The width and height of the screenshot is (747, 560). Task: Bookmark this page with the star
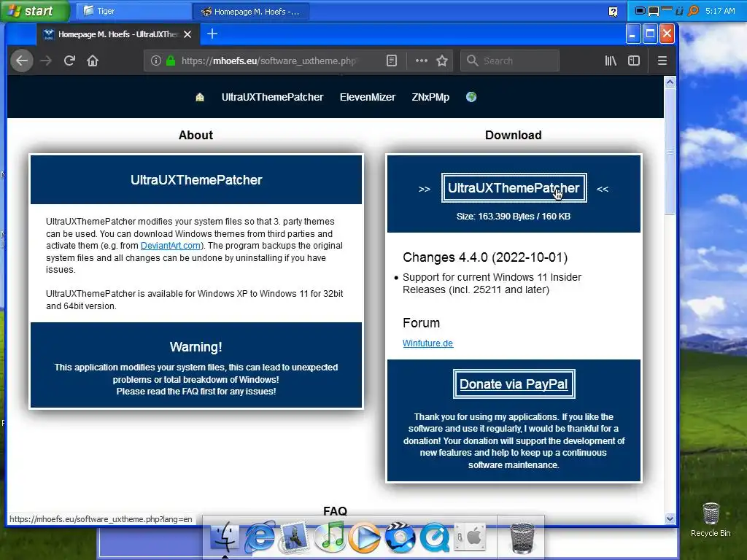[x=442, y=61]
